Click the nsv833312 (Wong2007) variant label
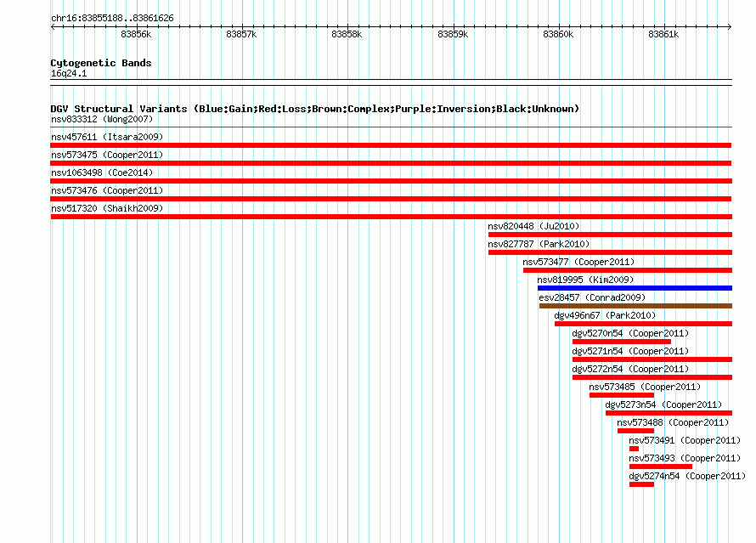This screenshot has height=543, width=756. [102, 119]
